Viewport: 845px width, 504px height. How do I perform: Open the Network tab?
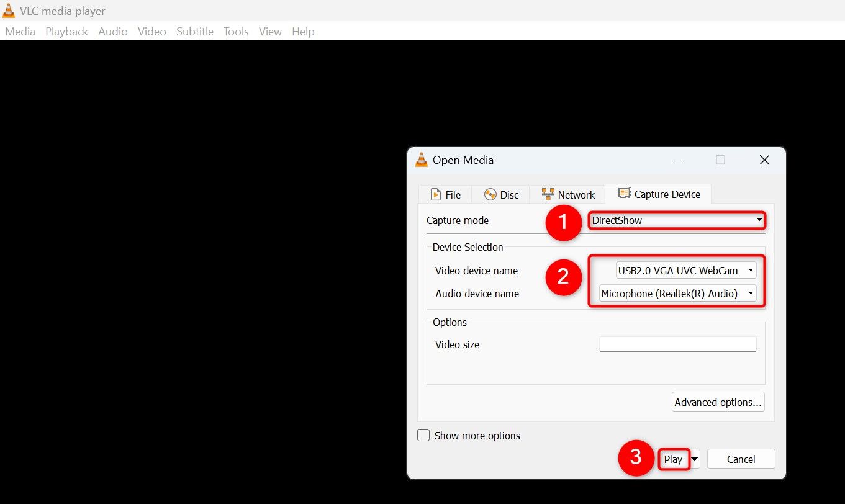[568, 194]
